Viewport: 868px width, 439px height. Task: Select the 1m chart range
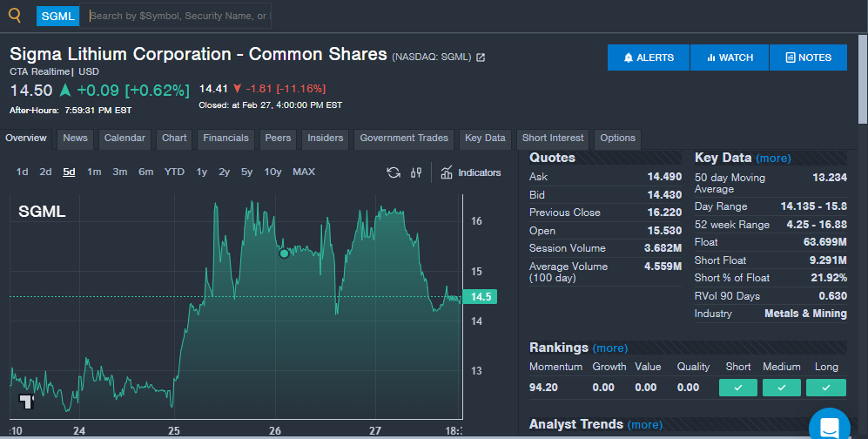tap(94, 172)
